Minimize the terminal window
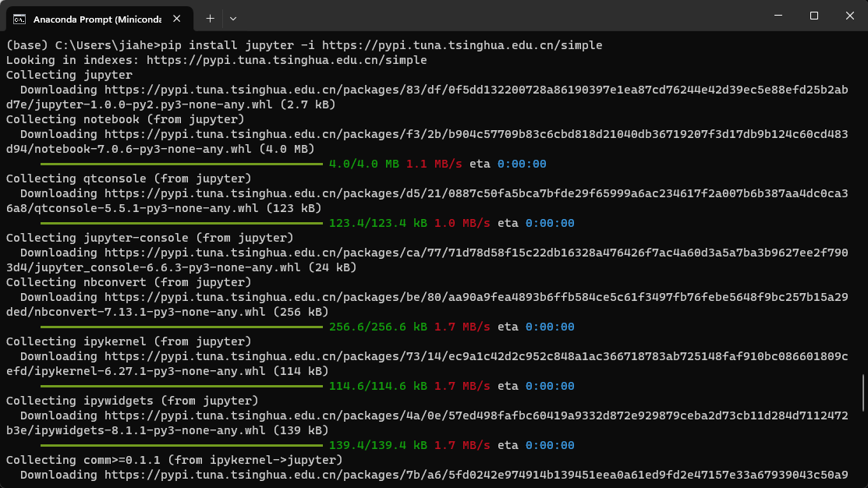The width and height of the screenshot is (868, 488). point(778,16)
